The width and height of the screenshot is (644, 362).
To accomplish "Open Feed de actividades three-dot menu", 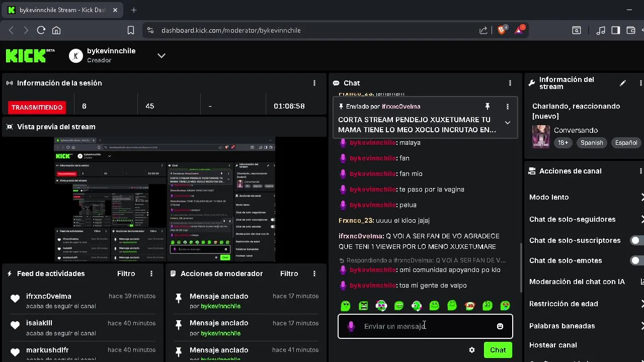I will [x=151, y=274].
